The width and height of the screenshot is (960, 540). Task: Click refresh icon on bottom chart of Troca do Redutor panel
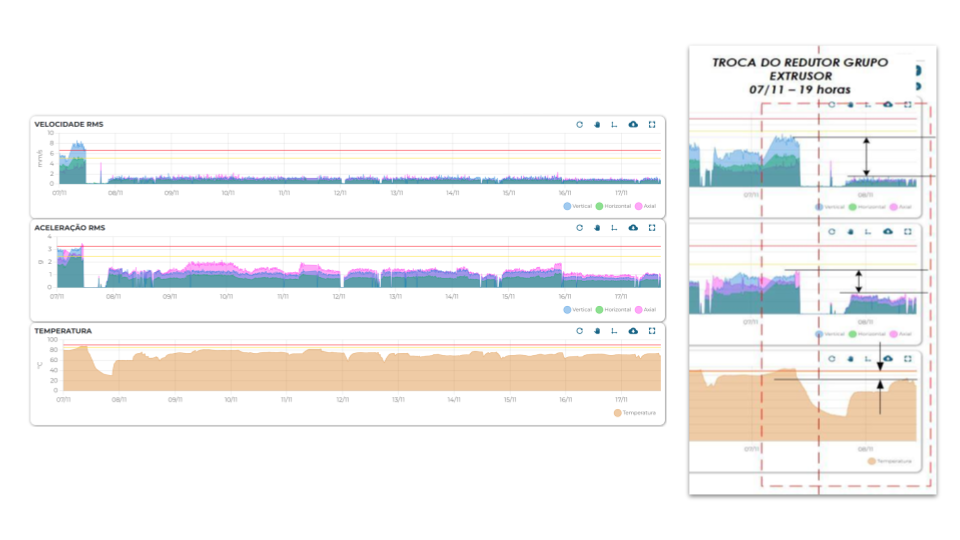[x=831, y=359]
